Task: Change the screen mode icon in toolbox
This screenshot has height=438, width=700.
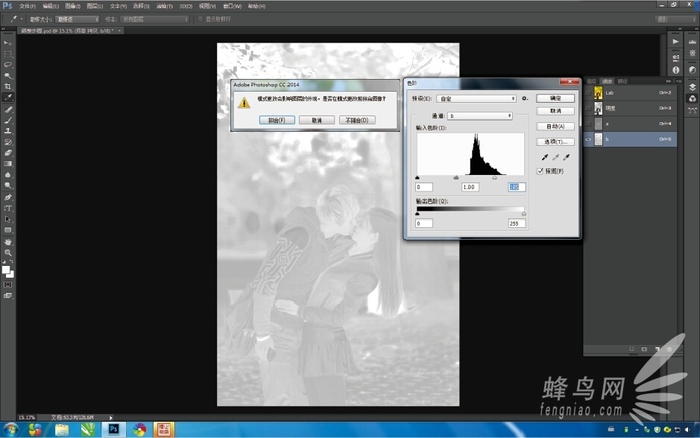Action: coord(8,296)
